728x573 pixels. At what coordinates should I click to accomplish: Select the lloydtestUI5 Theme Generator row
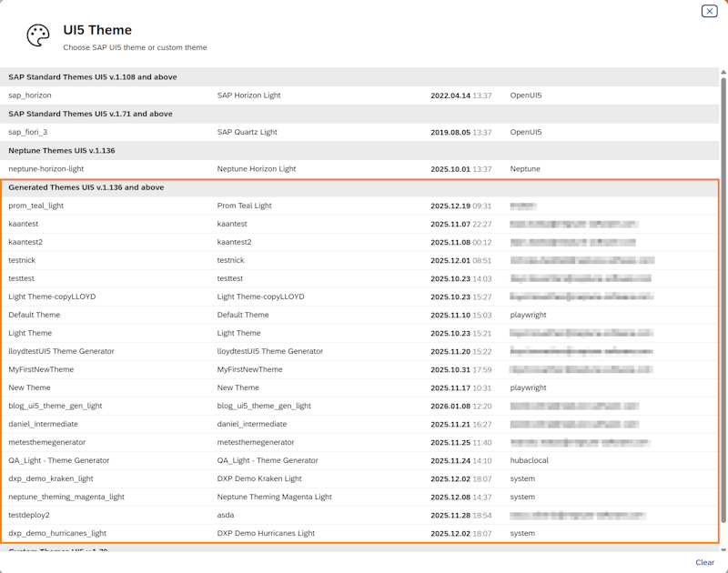click(x=359, y=351)
